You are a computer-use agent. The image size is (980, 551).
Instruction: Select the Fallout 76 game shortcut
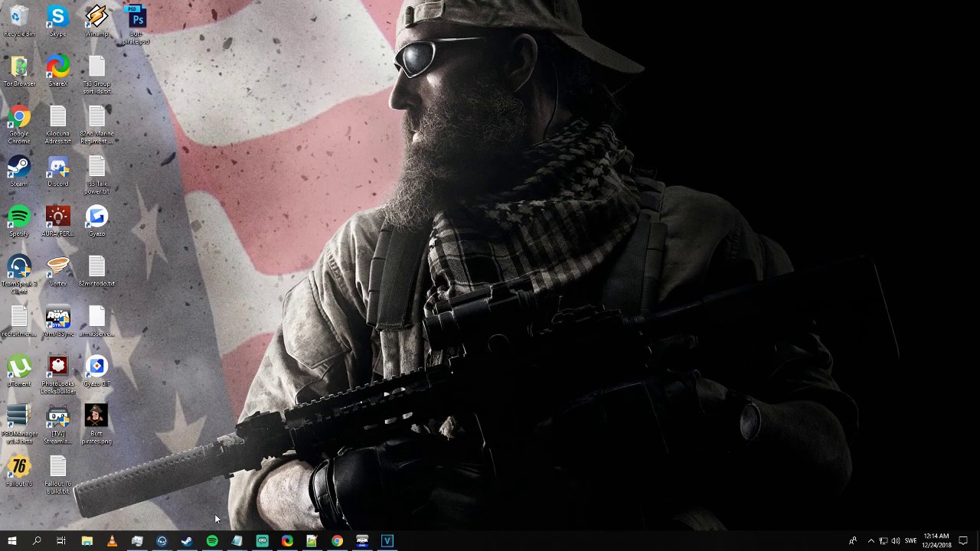pyautogui.click(x=19, y=471)
